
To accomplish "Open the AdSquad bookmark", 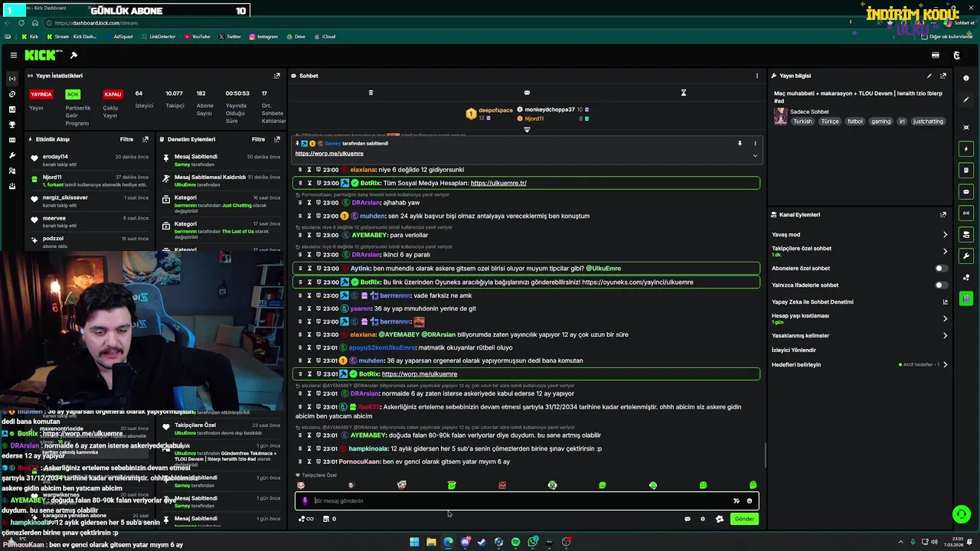I will 119,37.
